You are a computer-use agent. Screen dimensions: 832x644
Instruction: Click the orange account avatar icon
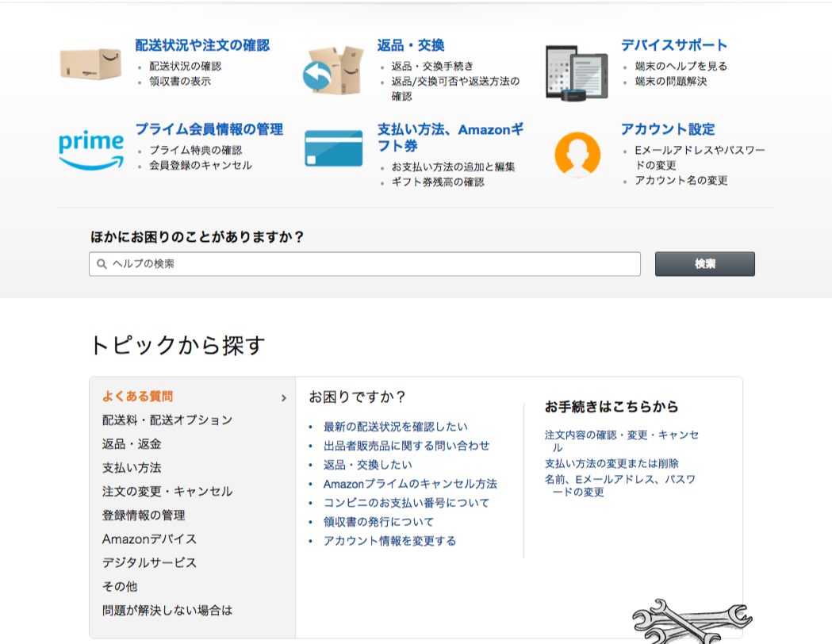tap(577, 154)
